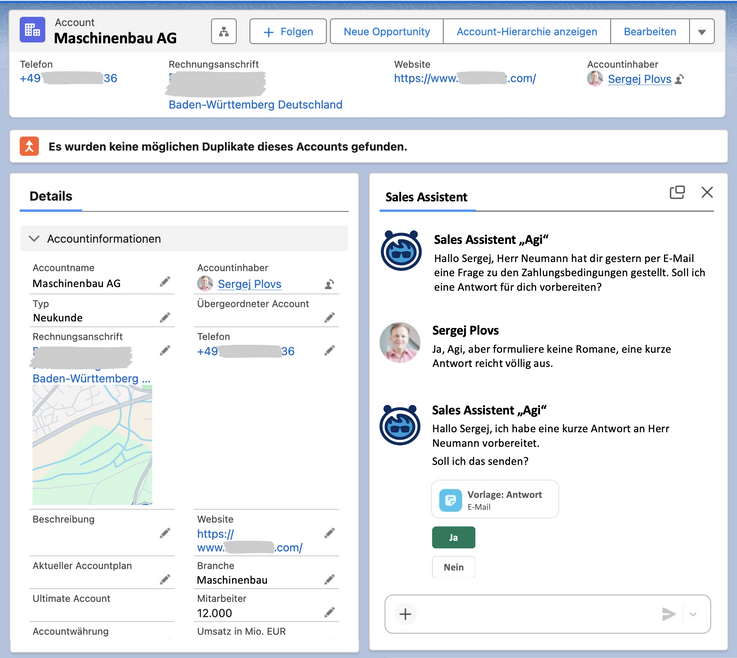Open the Sergej Plovs owner link in header

coord(640,79)
